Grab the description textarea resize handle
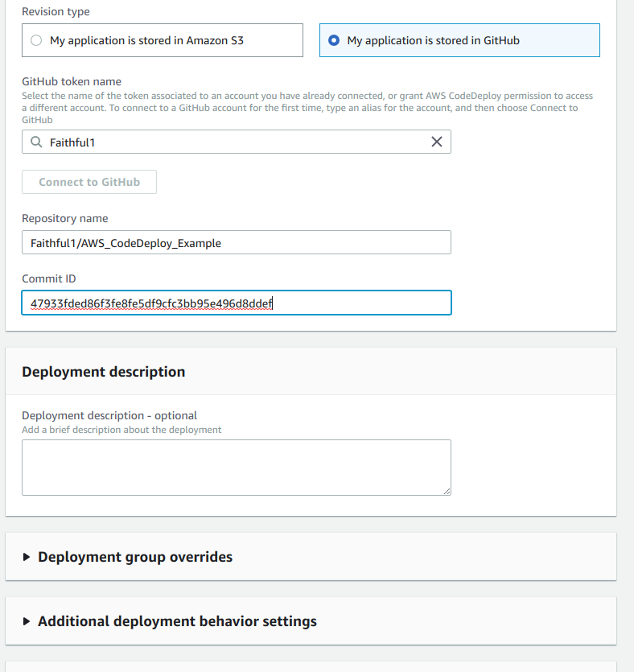634x672 pixels. (x=447, y=491)
